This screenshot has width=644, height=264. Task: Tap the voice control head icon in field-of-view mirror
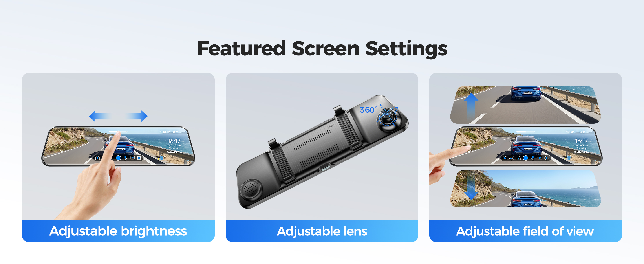(x=569, y=158)
